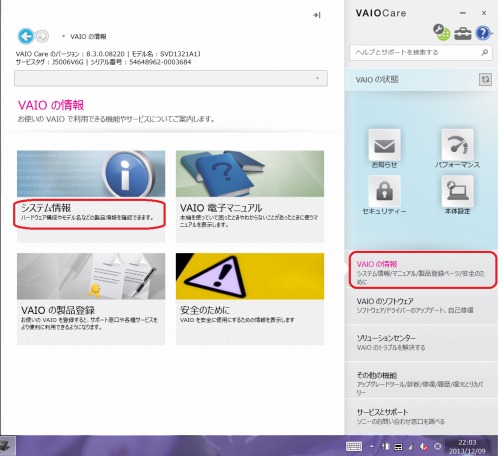The height and width of the screenshot is (456, 500).
Task: Click the blue back arrow button
Action: click(26, 36)
